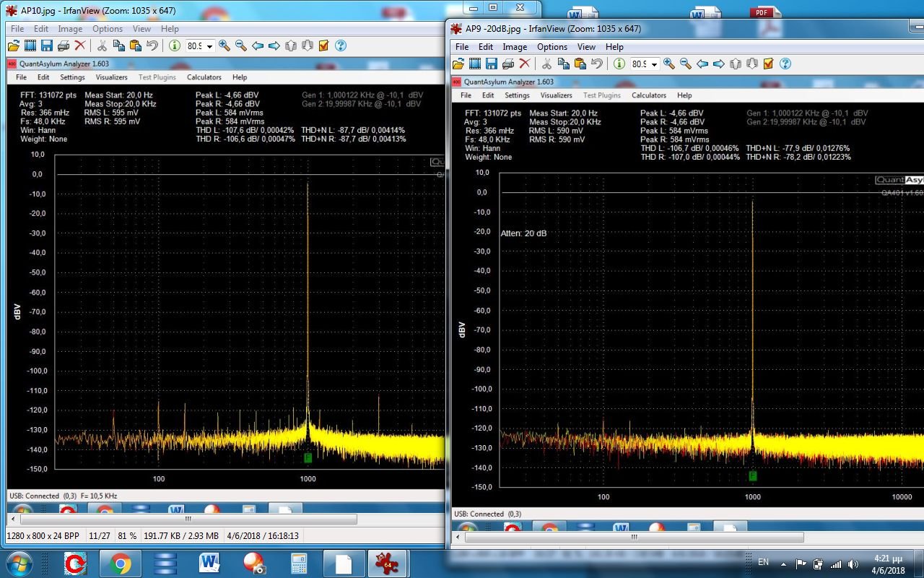924x578 pixels.
Task: Open zoom percentage dropdown in AP9 -20dB window
Action: pyautogui.click(x=655, y=64)
